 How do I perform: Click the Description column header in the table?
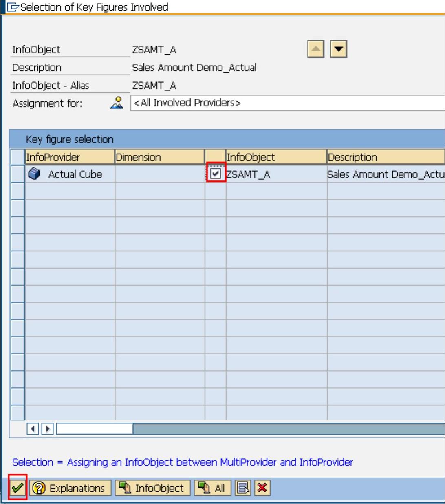(385, 157)
